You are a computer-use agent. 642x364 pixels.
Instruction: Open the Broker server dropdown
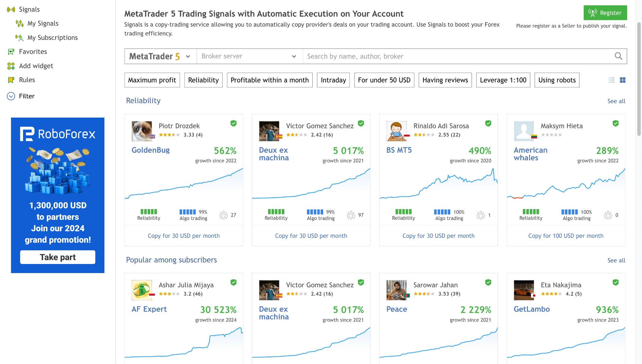pos(250,56)
